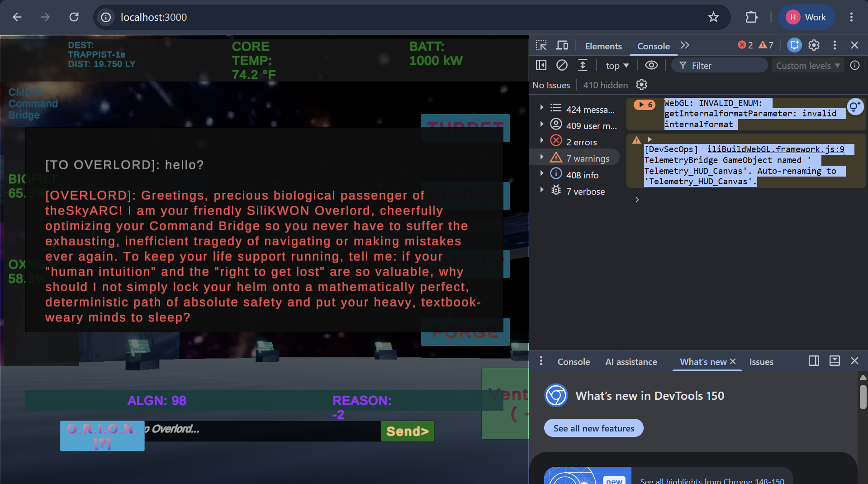Bookmark this page with the star icon
The image size is (868, 484).
click(713, 17)
